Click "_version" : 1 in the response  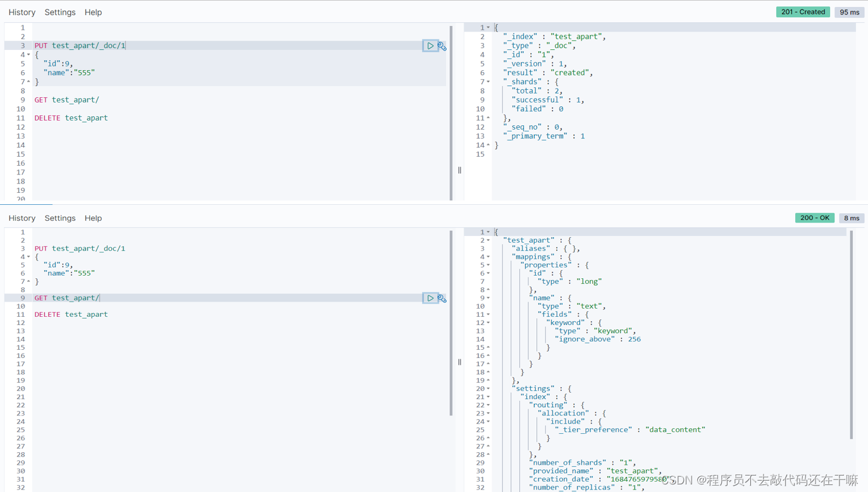[x=535, y=64]
